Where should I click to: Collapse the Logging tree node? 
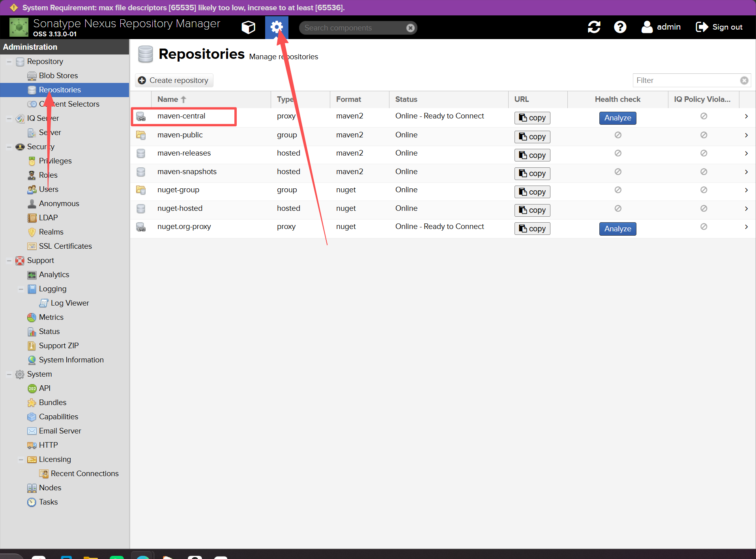[x=21, y=289]
